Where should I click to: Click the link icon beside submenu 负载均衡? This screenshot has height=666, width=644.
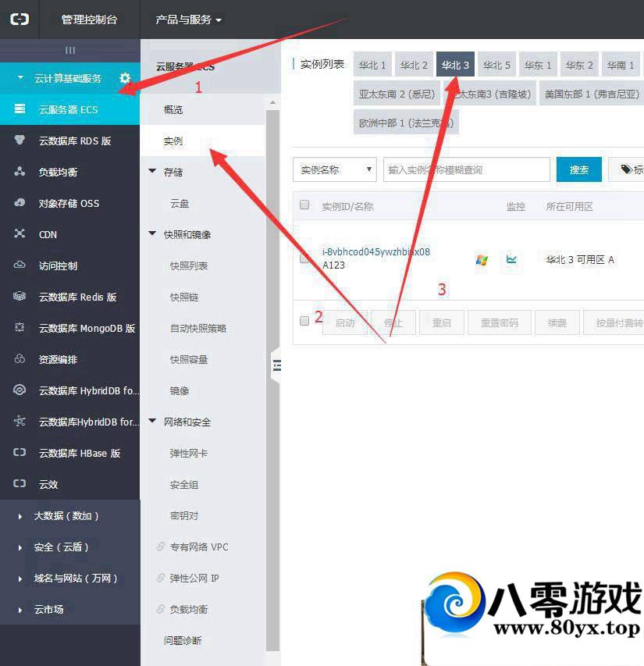click(161, 609)
